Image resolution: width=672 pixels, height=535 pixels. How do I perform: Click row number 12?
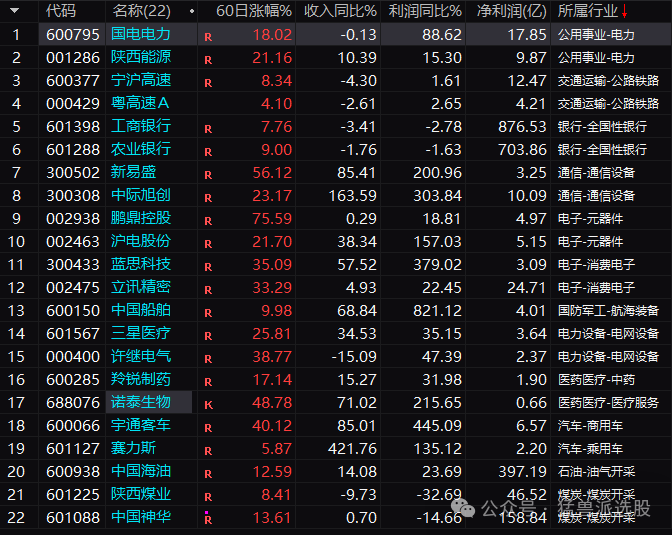tap(16, 288)
